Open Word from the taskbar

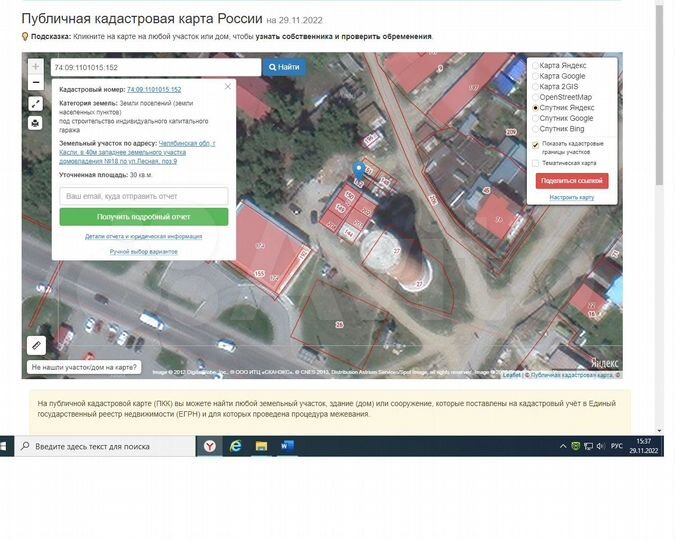click(x=287, y=447)
